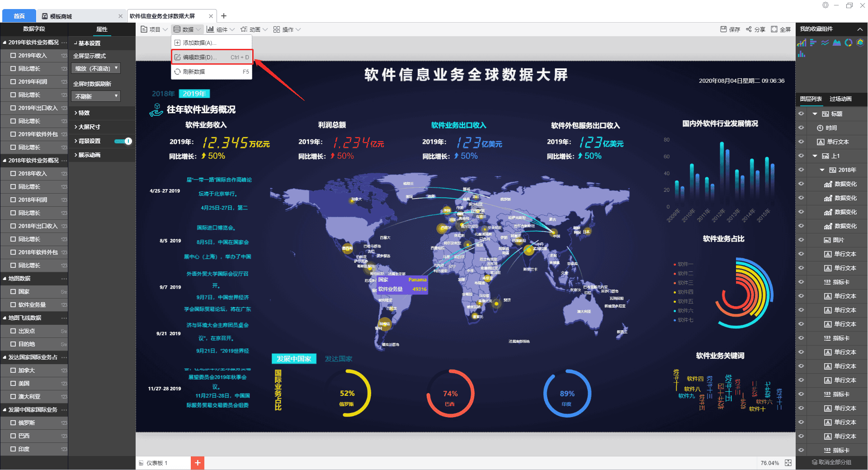The width and height of the screenshot is (868, 470).
Task: Click the 发展中国家 button on dashboard
Action: (x=294, y=359)
